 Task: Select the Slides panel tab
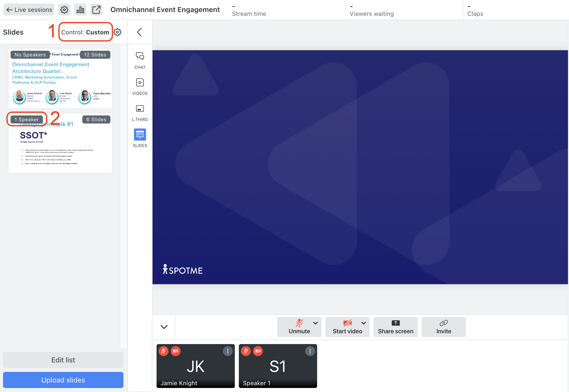(140, 139)
